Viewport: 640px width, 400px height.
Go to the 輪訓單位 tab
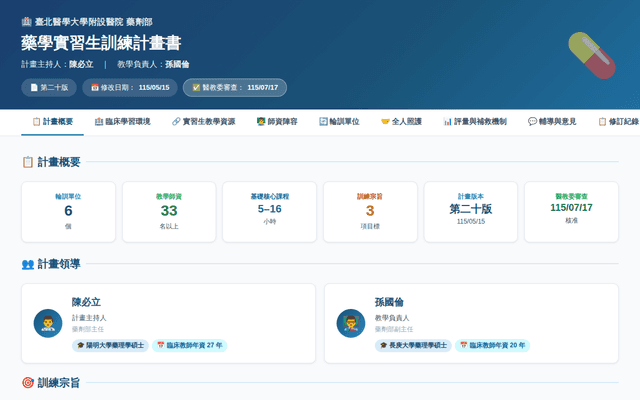(339, 122)
